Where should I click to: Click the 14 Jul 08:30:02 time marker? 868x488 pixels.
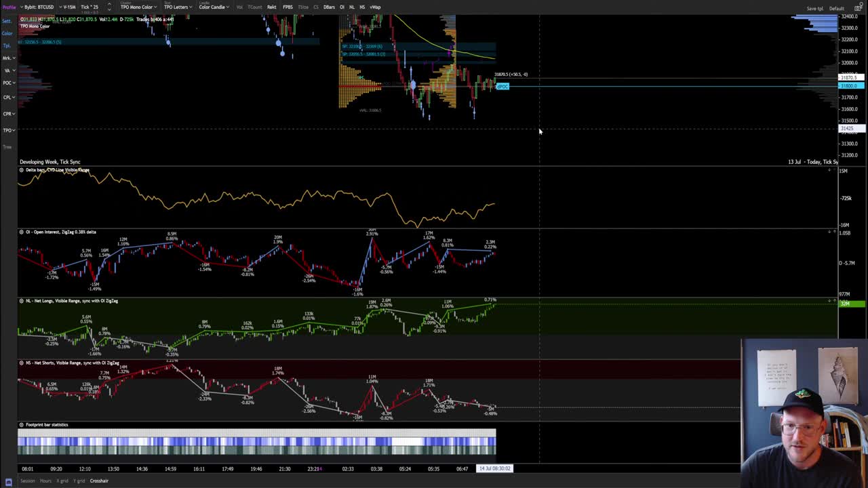tap(494, 468)
